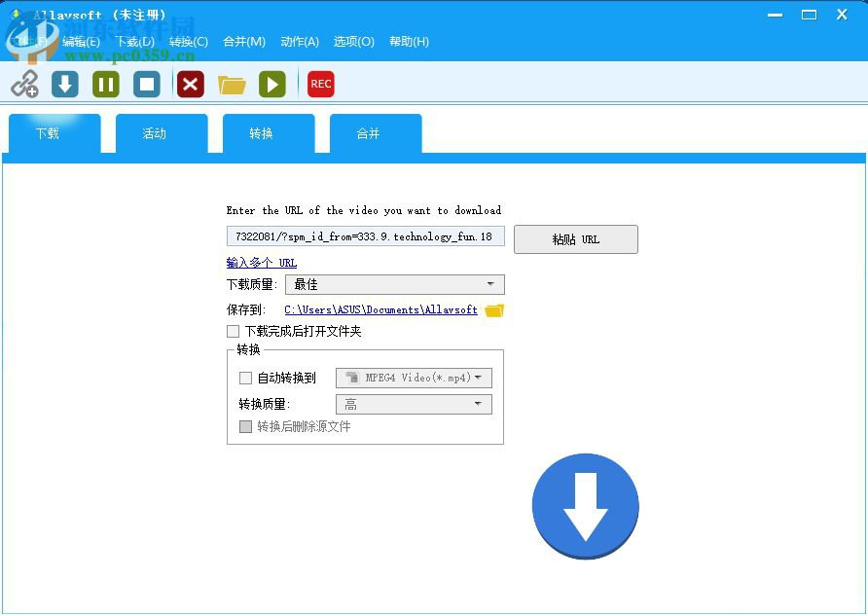Open the 转换质量 dropdown showing 高
Image resolution: width=868 pixels, height=616 pixels.
pos(479,402)
